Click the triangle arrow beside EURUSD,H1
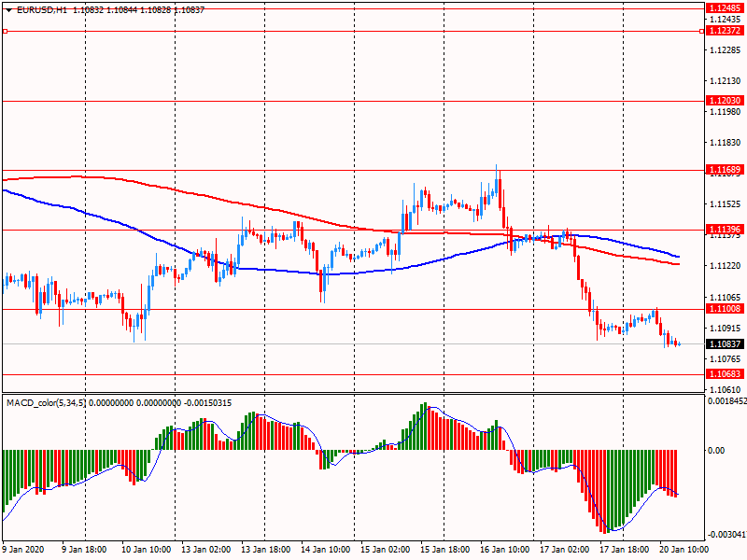This screenshot has width=747, height=560. point(9,10)
